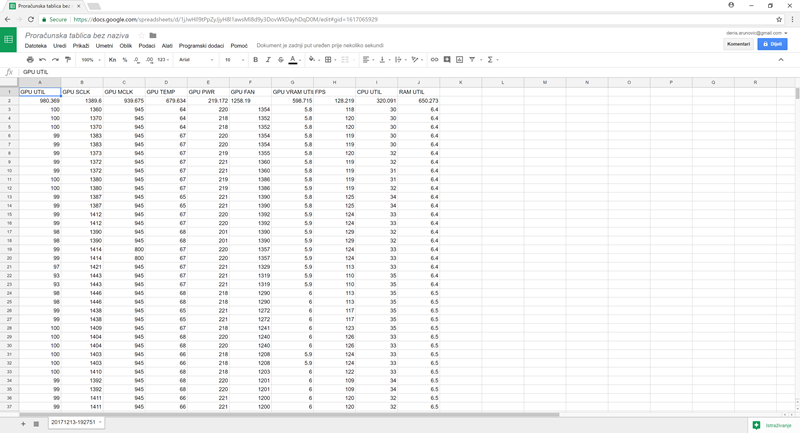Open the horizontal align dropdown
The height and width of the screenshot is (433, 800).
(x=368, y=60)
